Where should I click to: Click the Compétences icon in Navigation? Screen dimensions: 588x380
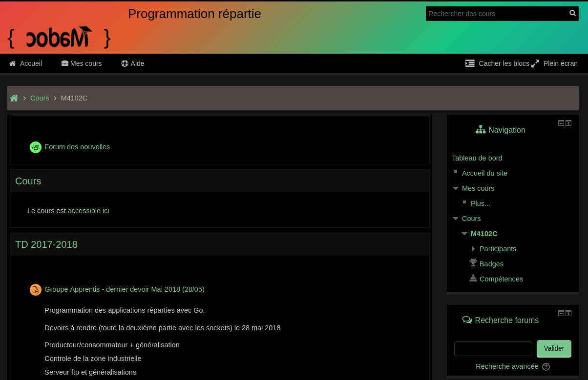[473, 278]
